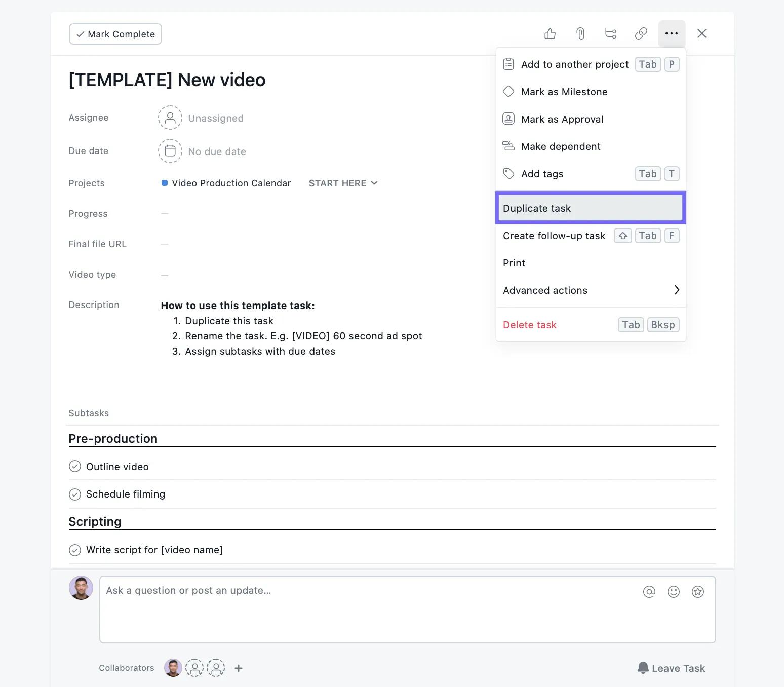Select Duplicate task from the menu
The height and width of the screenshot is (687, 784).
pos(590,208)
